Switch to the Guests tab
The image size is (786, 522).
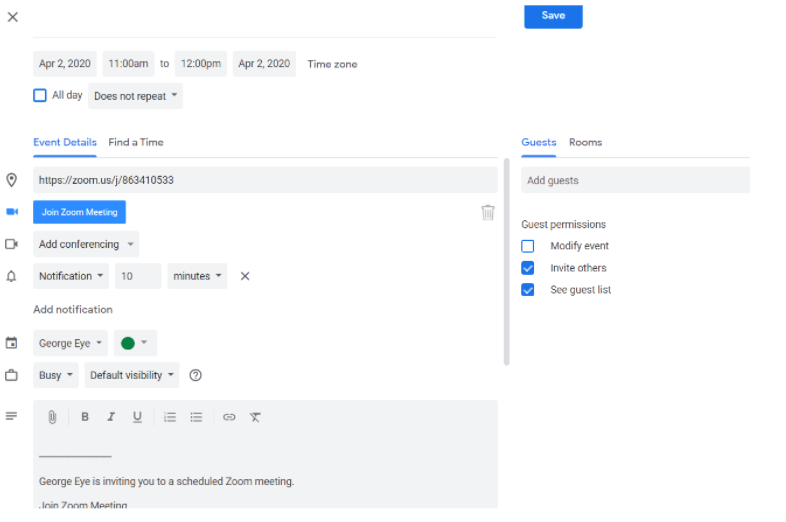(539, 142)
